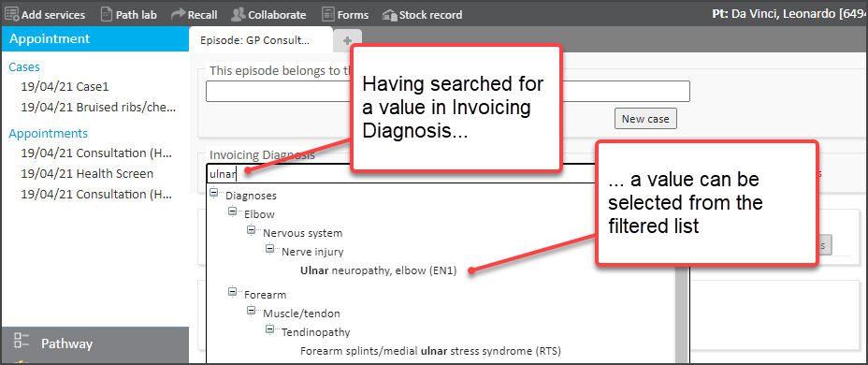Viewport: 868px width, 365px height.
Task: Open case 19/04/21 Bruised ribs/chest
Action: pos(98,108)
